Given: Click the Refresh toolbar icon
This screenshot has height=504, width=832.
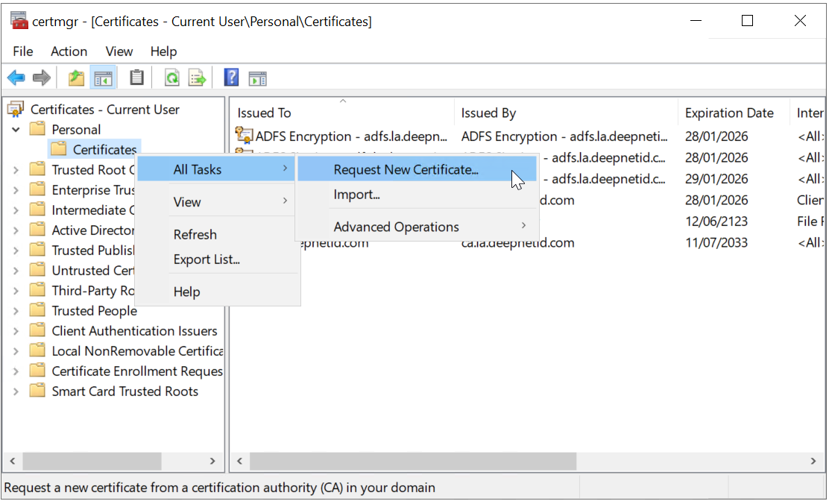Looking at the screenshot, I should point(172,78).
